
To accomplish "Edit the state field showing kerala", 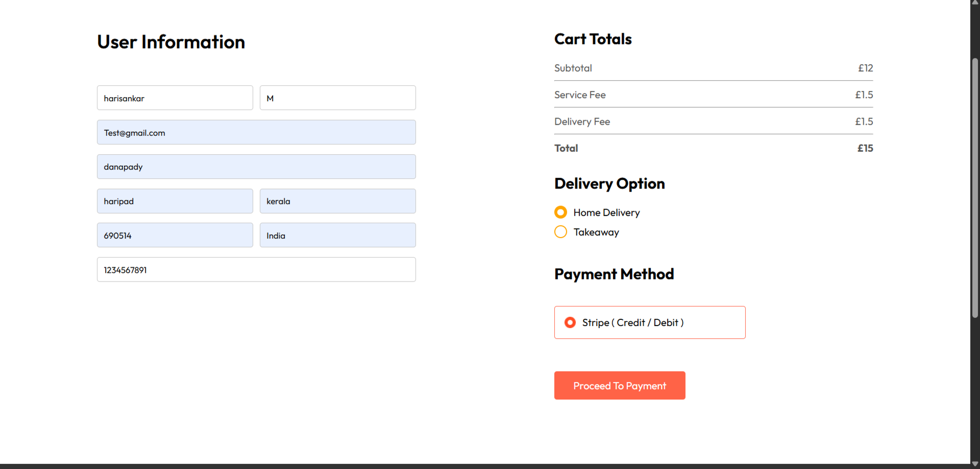I will (x=338, y=201).
